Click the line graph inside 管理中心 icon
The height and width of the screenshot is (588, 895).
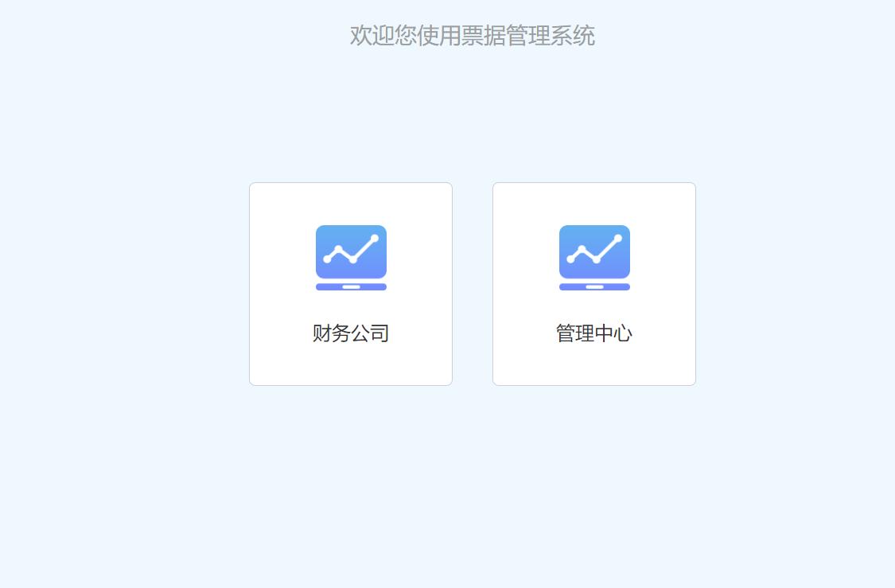point(594,249)
